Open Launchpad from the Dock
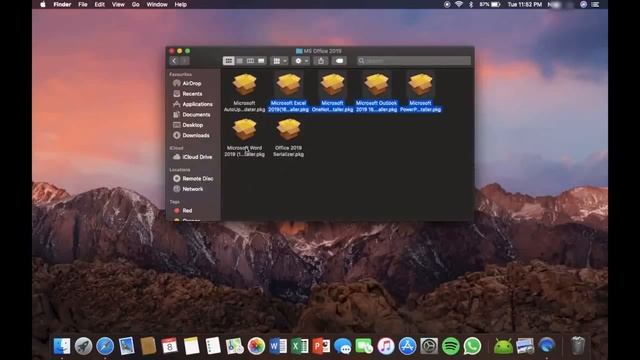 point(84,346)
